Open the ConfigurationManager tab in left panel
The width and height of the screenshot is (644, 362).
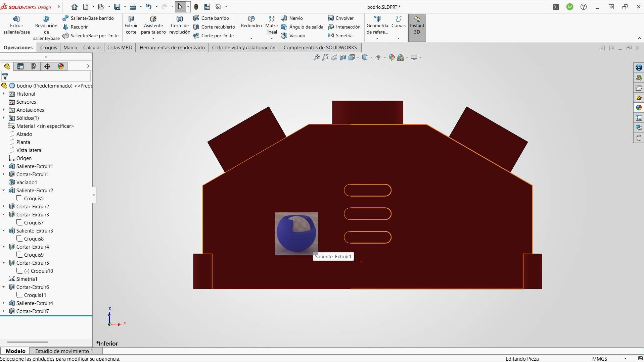click(x=34, y=66)
